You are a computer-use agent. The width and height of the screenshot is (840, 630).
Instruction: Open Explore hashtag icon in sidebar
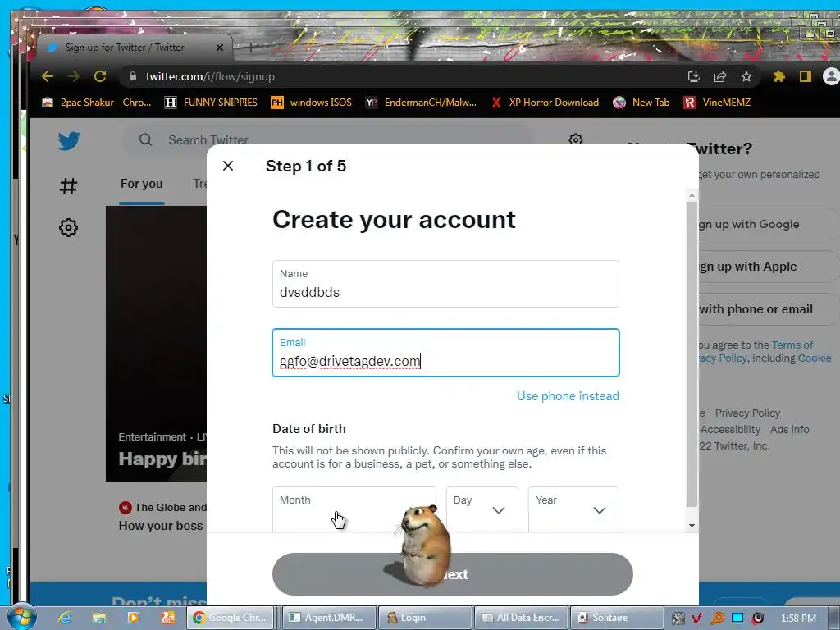tap(68, 186)
